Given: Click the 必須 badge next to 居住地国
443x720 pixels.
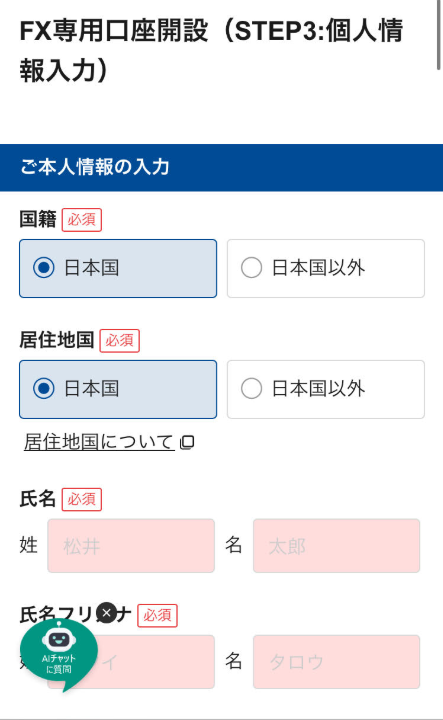Looking at the screenshot, I should (120, 341).
